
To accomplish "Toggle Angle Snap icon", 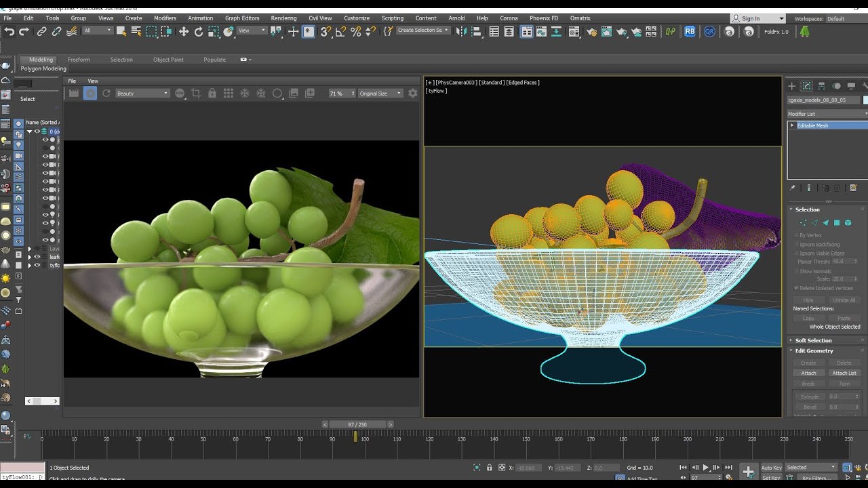I will point(340,31).
